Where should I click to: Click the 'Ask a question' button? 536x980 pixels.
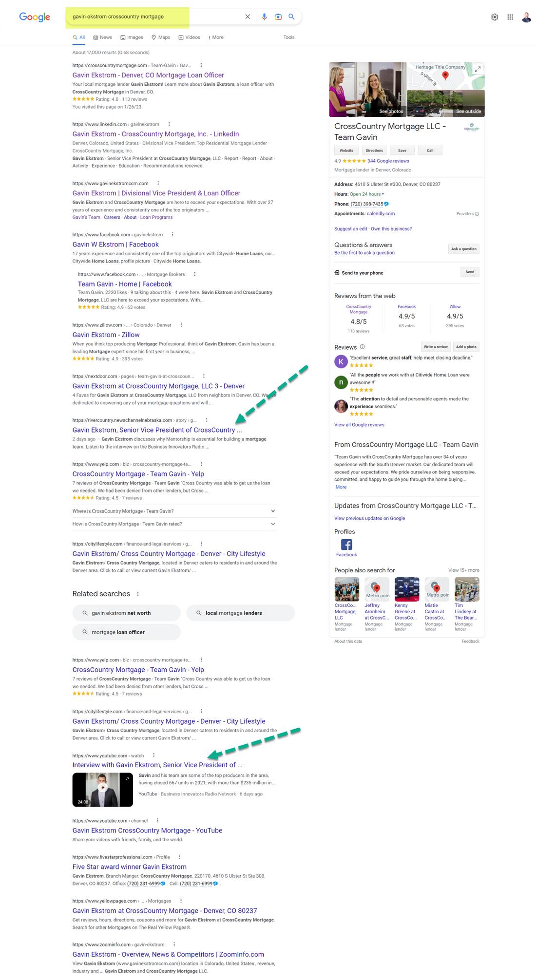(x=464, y=249)
